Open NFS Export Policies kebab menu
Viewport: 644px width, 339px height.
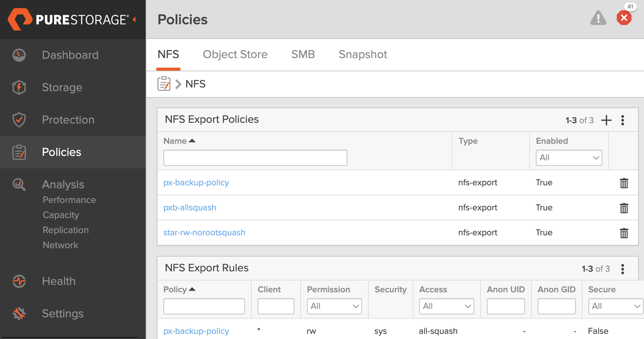pos(623,120)
